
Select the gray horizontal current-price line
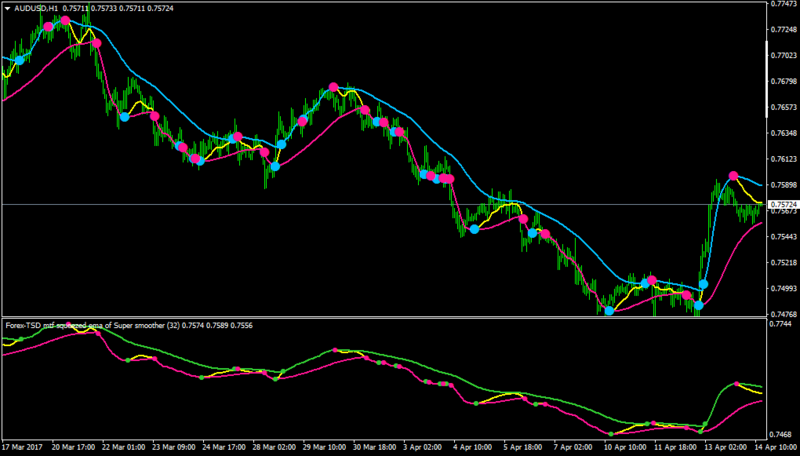(384, 205)
